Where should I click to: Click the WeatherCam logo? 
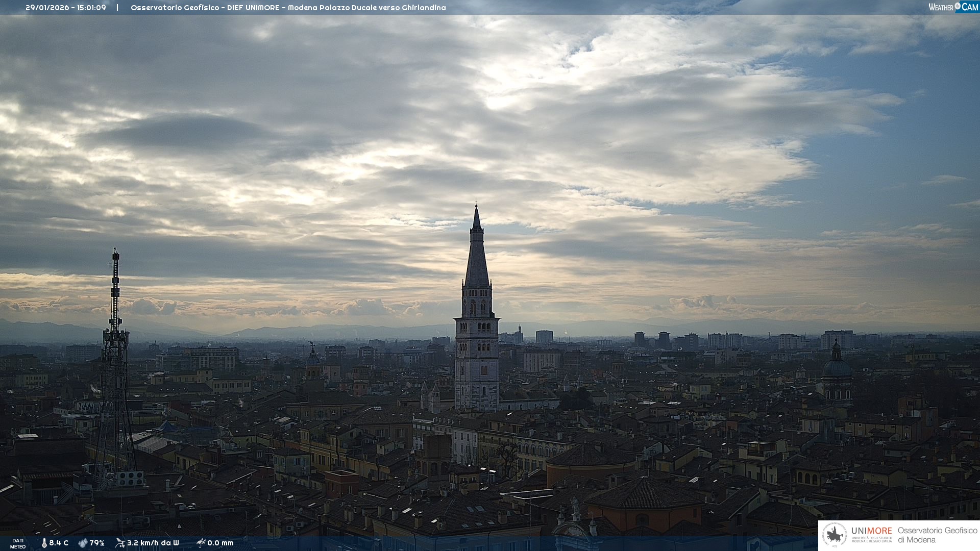click(953, 7)
